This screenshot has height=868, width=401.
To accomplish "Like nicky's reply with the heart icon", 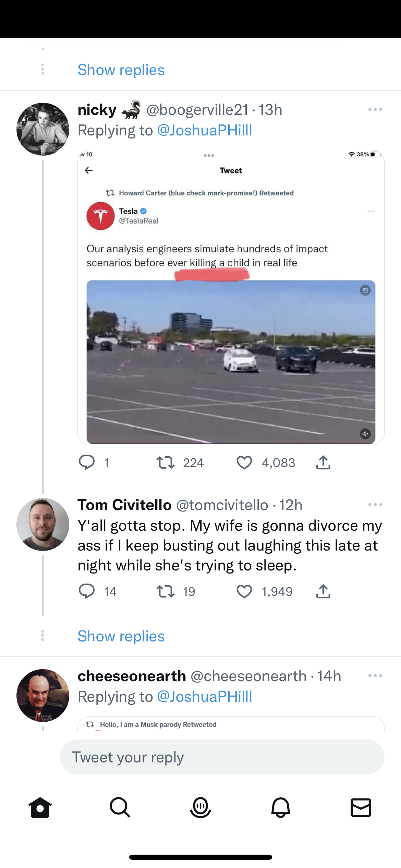I will point(244,462).
